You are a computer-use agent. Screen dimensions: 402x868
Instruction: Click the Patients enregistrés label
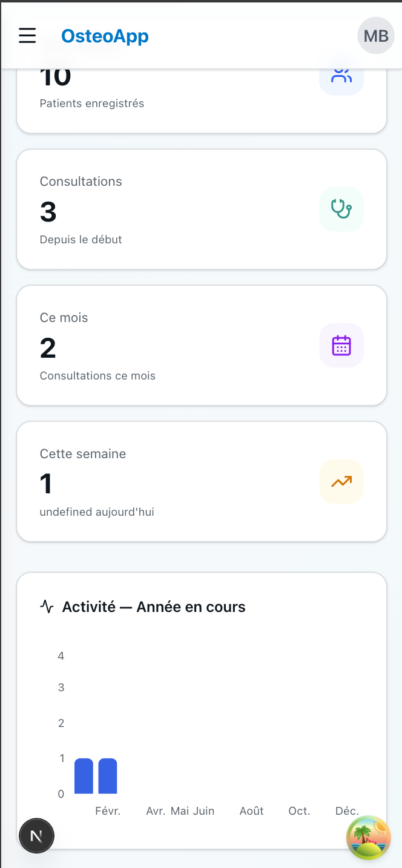pyautogui.click(x=92, y=104)
